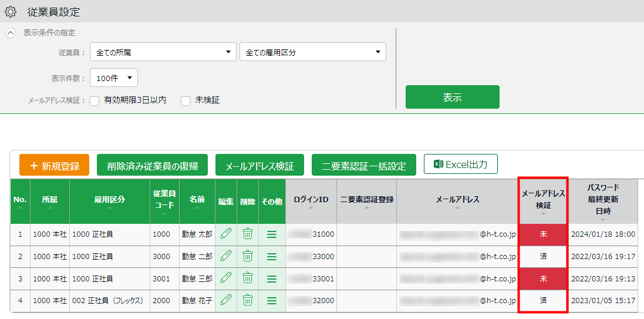The width and height of the screenshot is (644, 319).
Task: Click the orange 新規登録 button
Action: pos(54,166)
